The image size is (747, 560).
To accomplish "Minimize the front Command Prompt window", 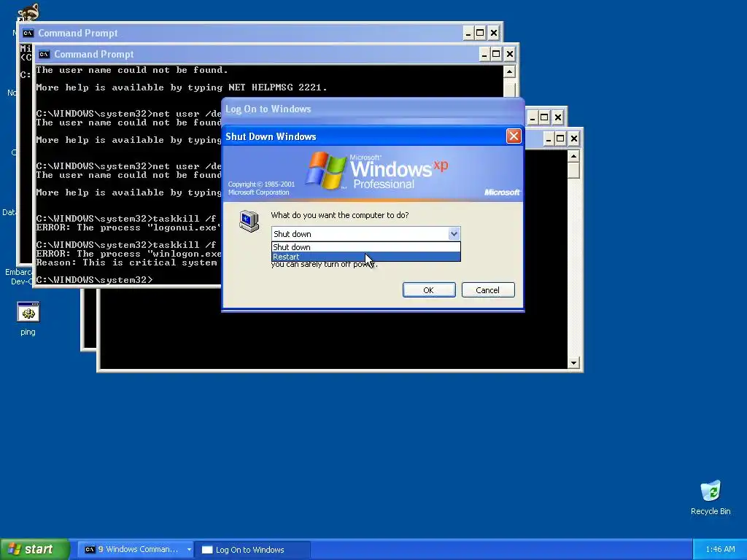I will tap(484, 54).
